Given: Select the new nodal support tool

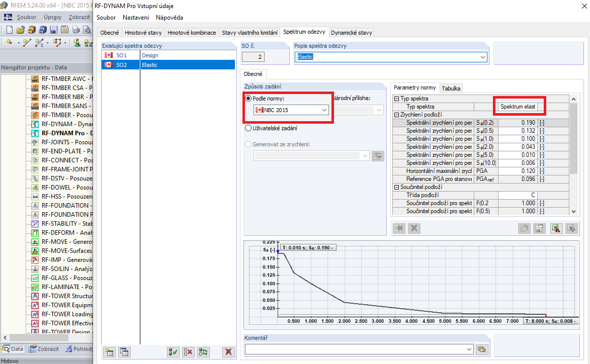Looking at the screenshot, I should click(77, 43).
